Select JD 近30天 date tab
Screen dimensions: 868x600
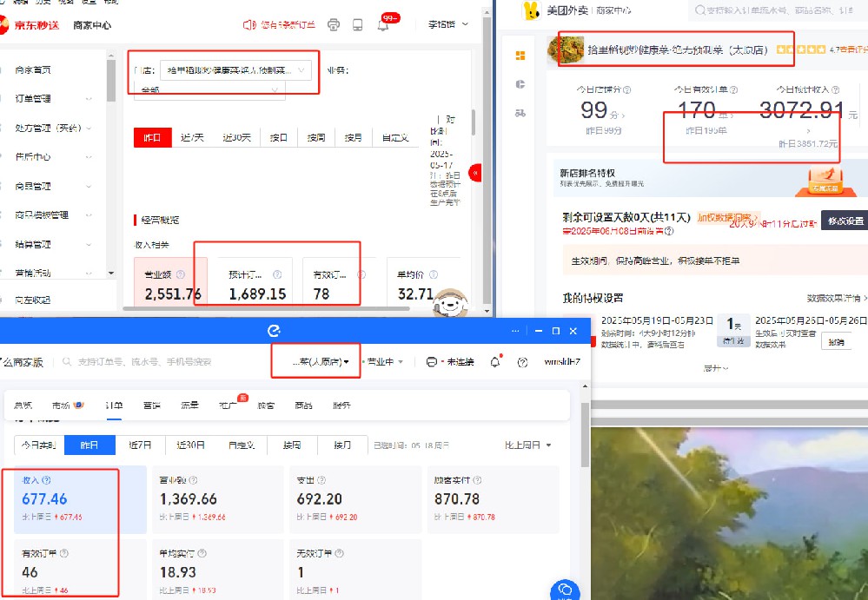click(x=236, y=137)
